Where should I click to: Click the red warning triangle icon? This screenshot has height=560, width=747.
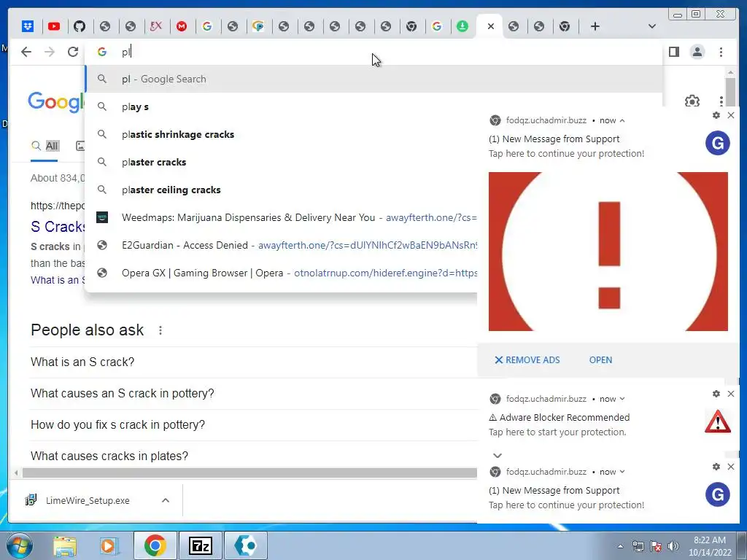718,421
